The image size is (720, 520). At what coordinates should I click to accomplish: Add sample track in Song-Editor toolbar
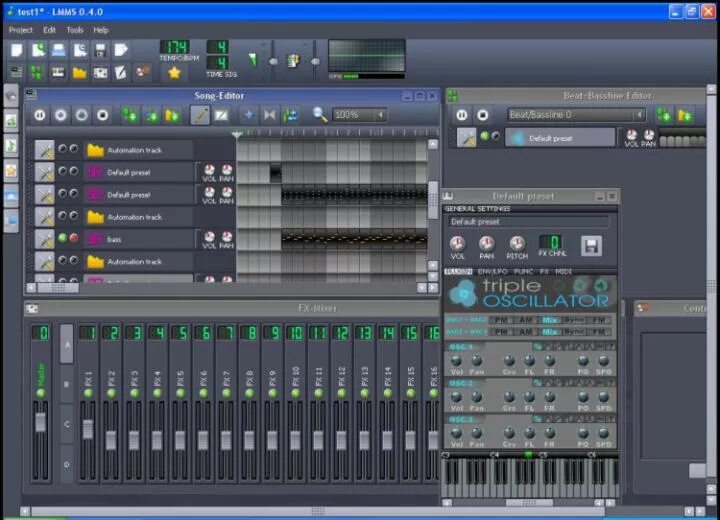(x=151, y=115)
